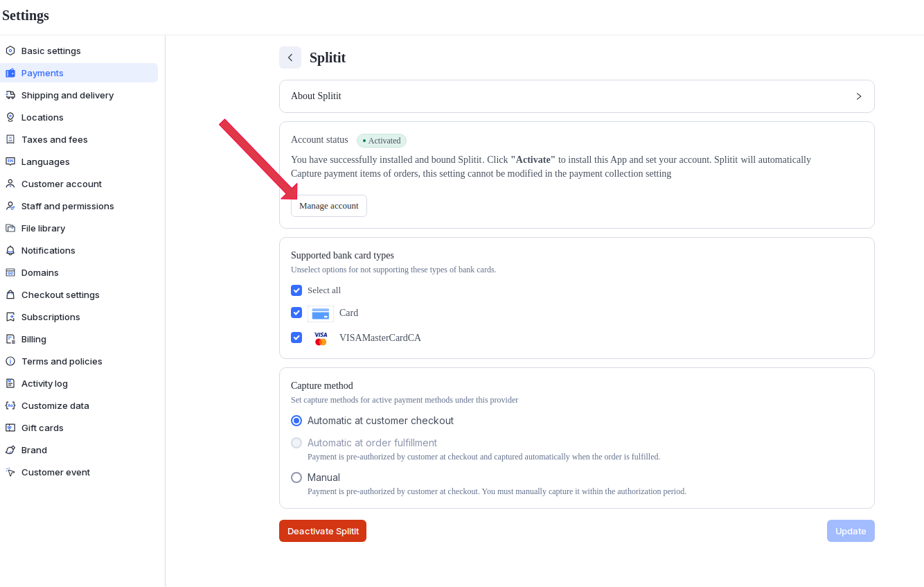
Task: Click the Shipping and delivery truck icon
Action: click(10, 95)
